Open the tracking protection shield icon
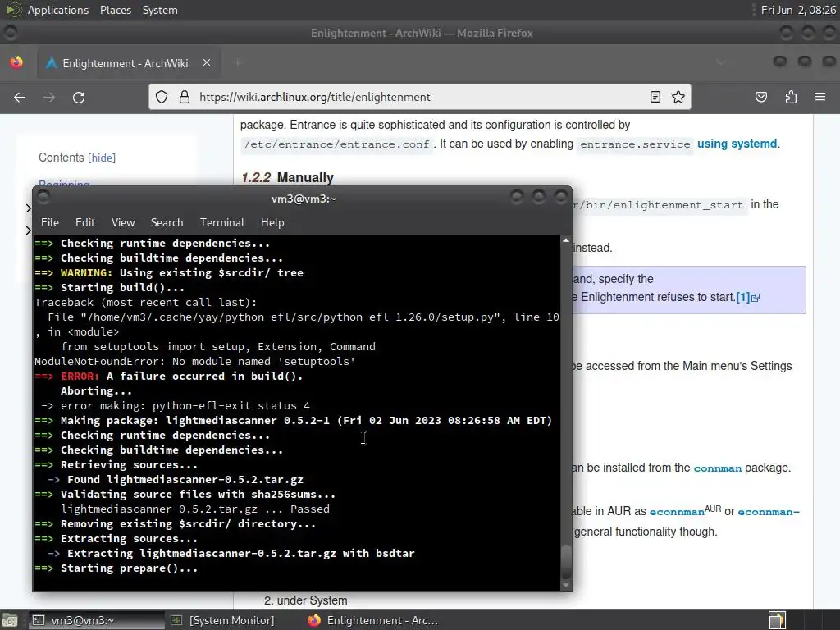The width and height of the screenshot is (840, 630). pos(162,97)
